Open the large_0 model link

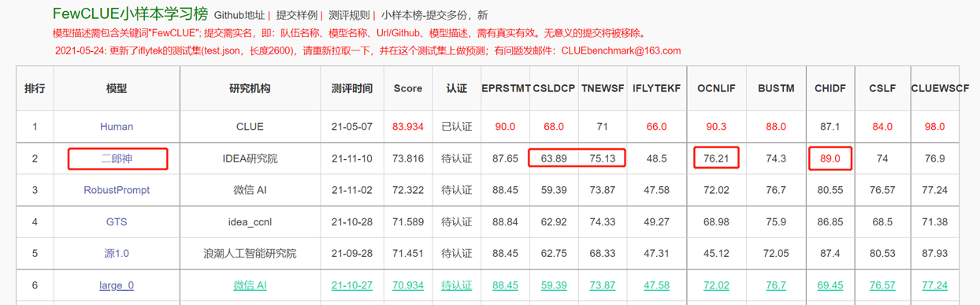point(117,285)
